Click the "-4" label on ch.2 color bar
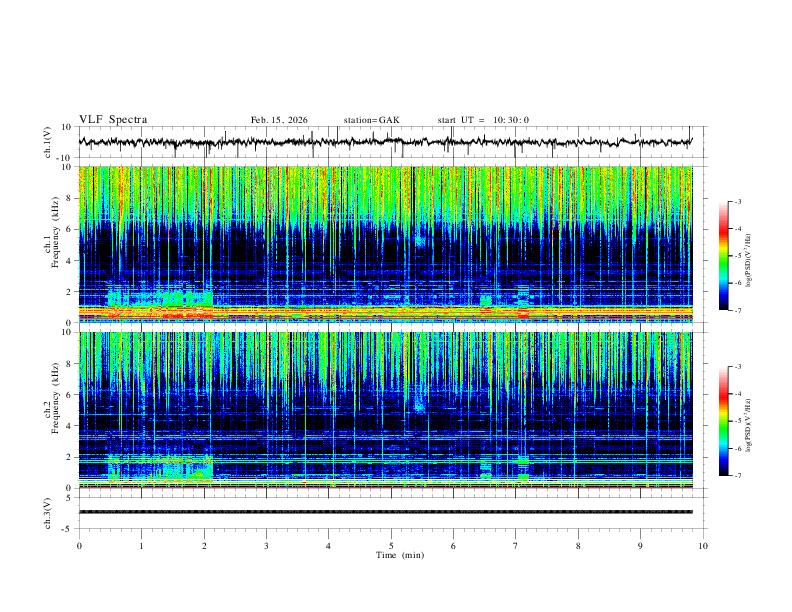This screenshot has width=792, height=612. tap(737, 394)
